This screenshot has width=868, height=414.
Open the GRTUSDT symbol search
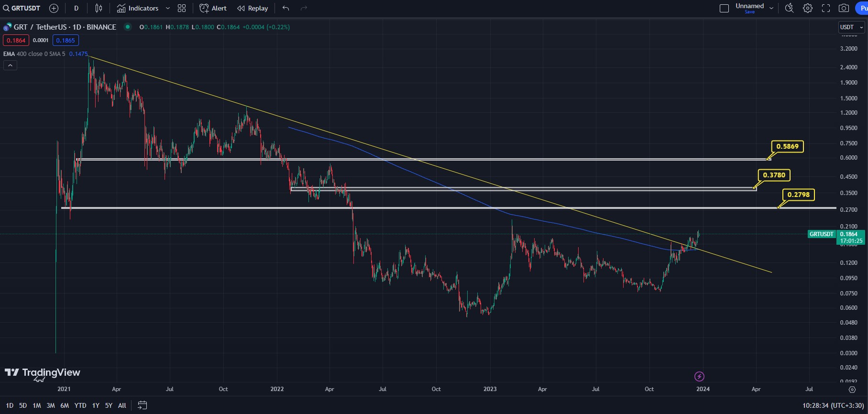pyautogui.click(x=22, y=8)
